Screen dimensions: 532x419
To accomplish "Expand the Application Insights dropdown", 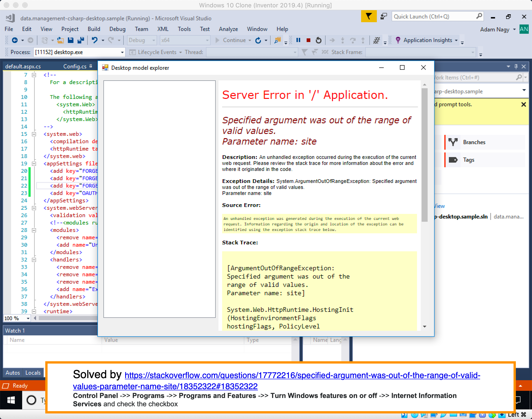I will coord(456,40).
